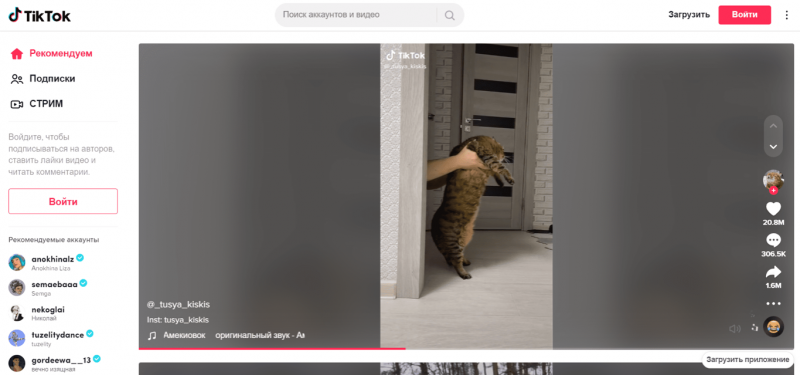The width and height of the screenshot is (800, 375).
Task: Like the video with heart icon
Action: click(773, 209)
